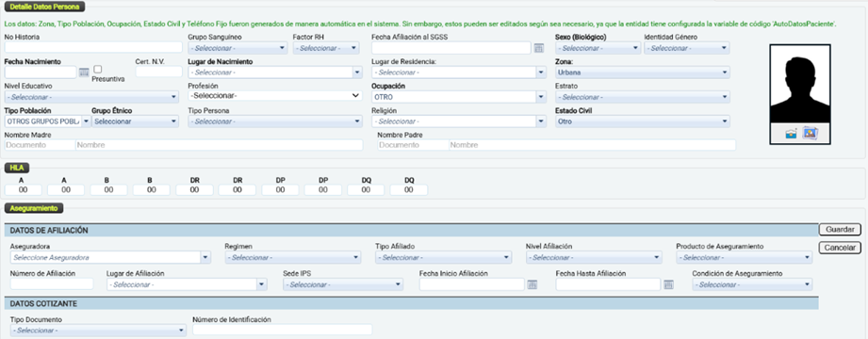Expand the Tipo Persona dropdown
Screen dimensions: 868x339
click(275, 121)
